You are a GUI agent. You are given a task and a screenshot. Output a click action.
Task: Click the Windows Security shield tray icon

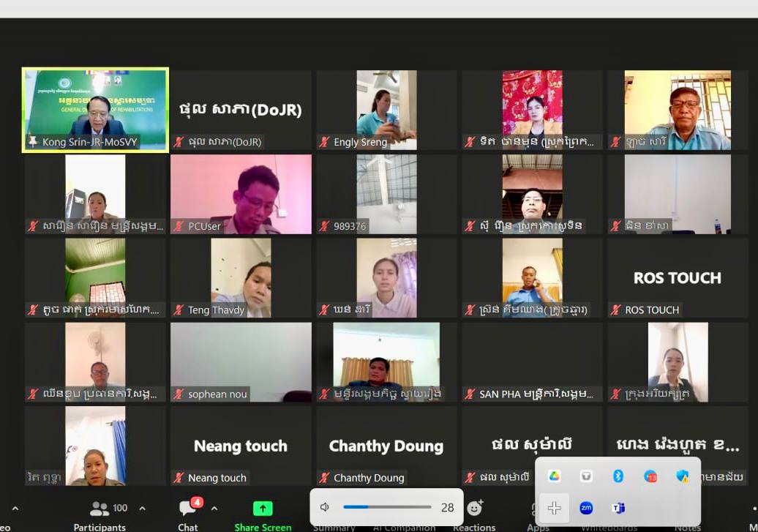pos(682,476)
